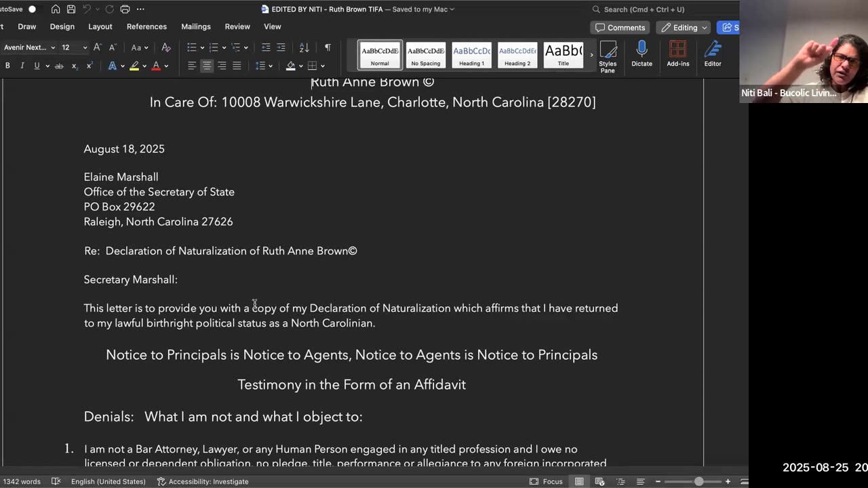Image resolution: width=868 pixels, height=488 pixels.
Task: Click the 1342 words count
Action: point(21,481)
